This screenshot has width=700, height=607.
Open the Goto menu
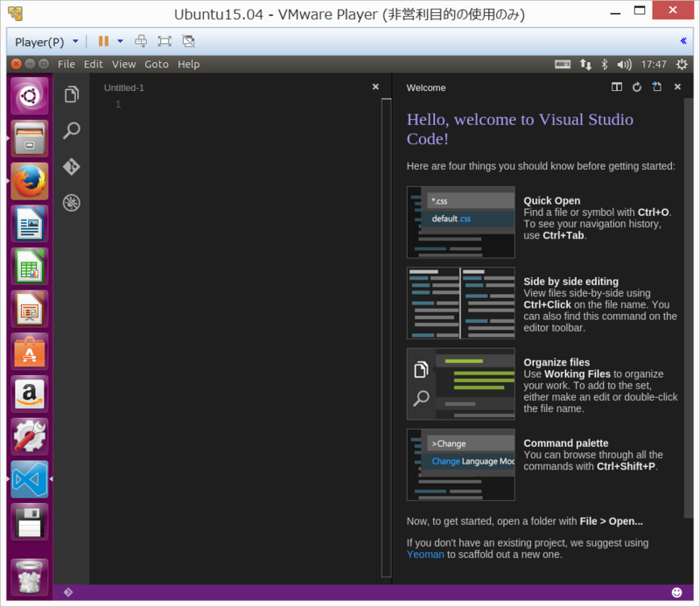click(x=157, y=64)
